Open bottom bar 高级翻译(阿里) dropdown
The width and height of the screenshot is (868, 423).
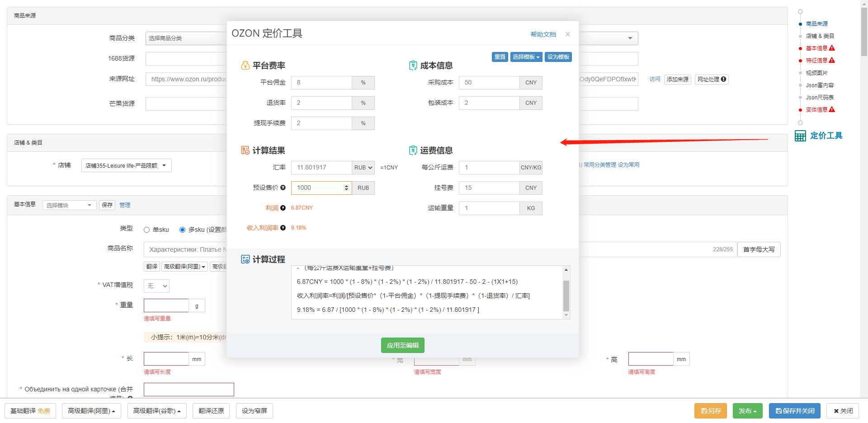pos(91,411)
